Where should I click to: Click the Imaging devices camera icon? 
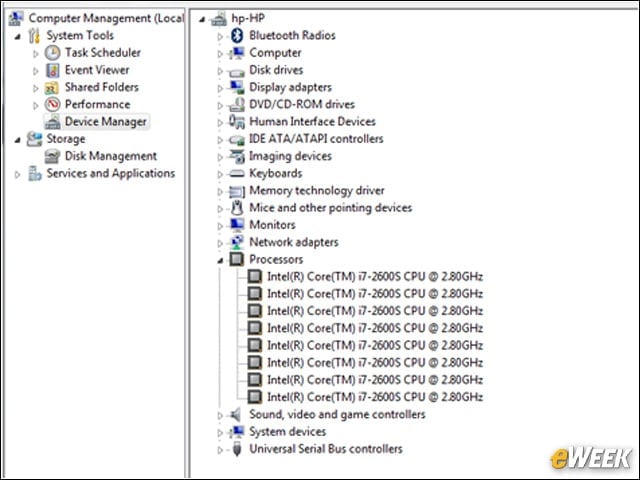coord(237,156)
